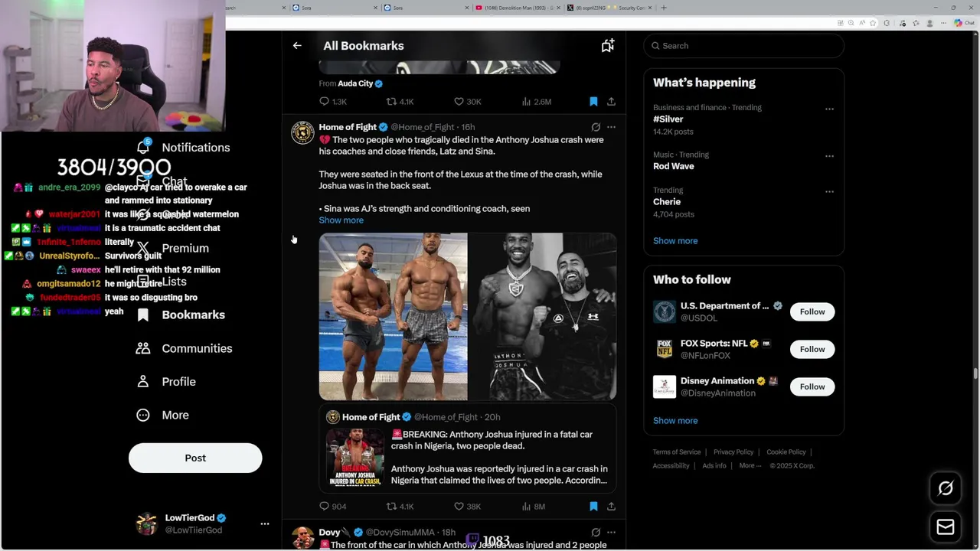Reply to Auda City post (1.3K)
Screen dimensions: 980x551
332,102
